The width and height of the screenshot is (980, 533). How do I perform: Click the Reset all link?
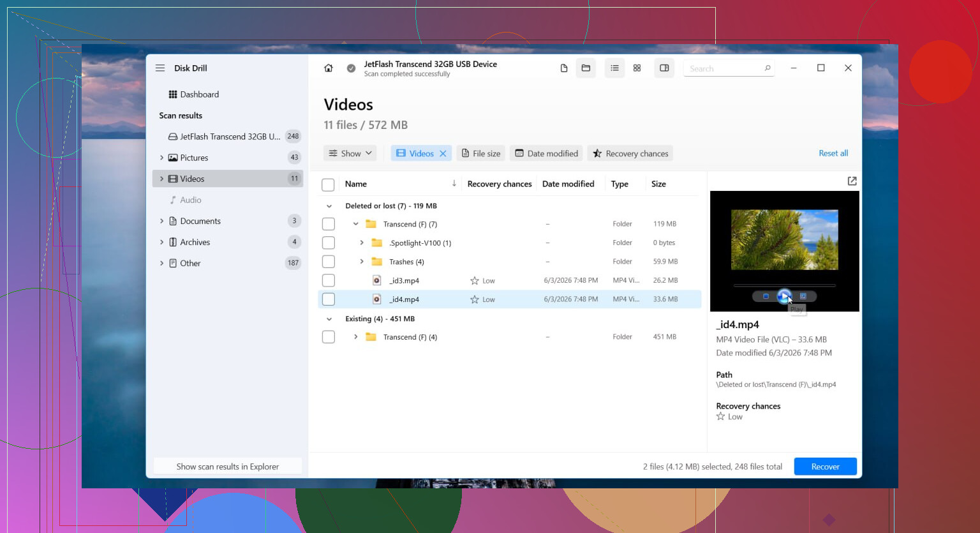tap(833, 153)
